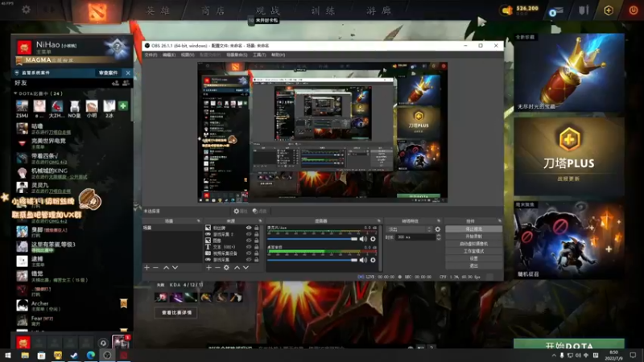The image size is (644, 362).
Task: Pop out the 来源 dock panel icon
Action: [x=260, y=221]
